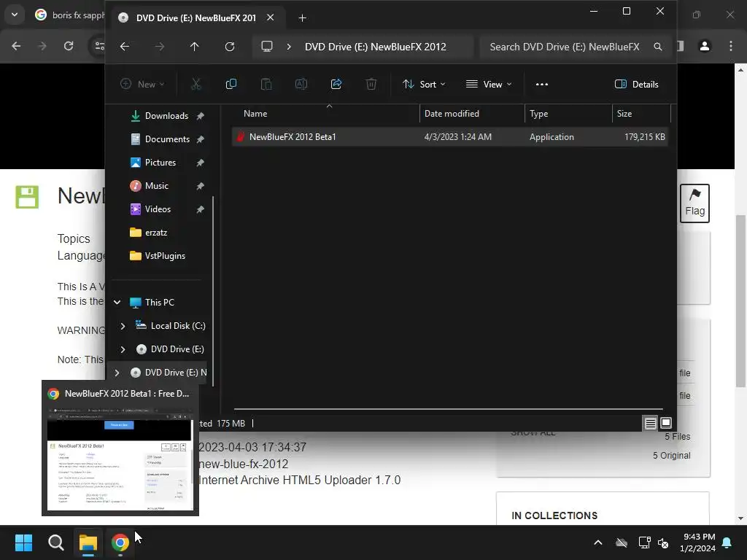Open Chrome's three-dot menu
The width and height of the screenshot is (747, 560).
coord(730,46)
